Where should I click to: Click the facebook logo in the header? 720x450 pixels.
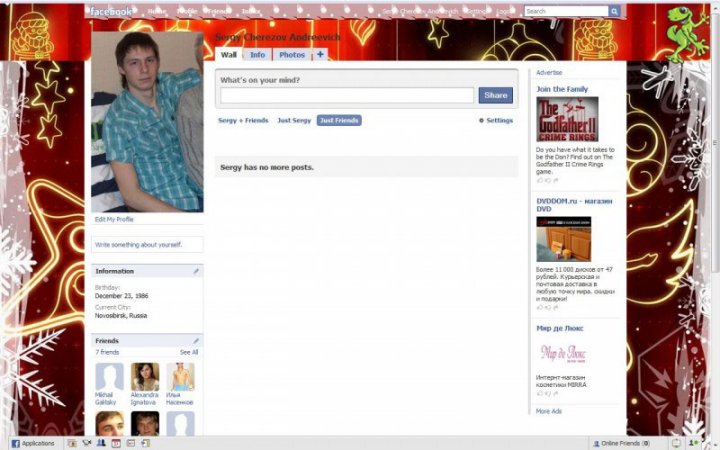pos(111,11)
